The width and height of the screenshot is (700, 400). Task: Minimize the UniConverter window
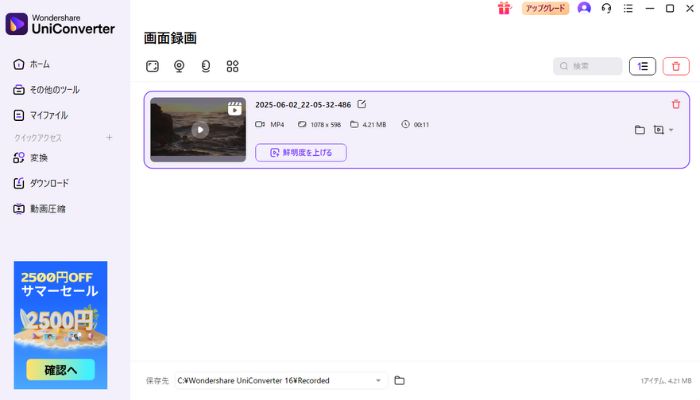tap(650, 8)
